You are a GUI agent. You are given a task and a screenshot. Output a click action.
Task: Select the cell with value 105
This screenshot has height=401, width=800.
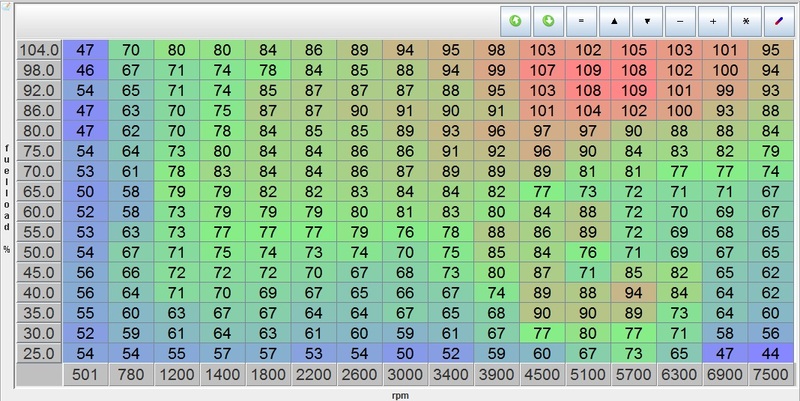tap(633, 50)
